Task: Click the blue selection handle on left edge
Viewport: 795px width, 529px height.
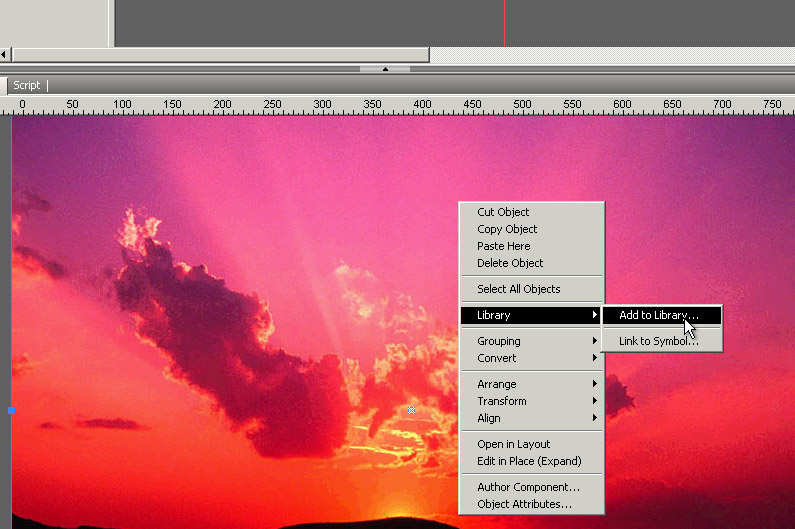Action: (x=11, y=410)
